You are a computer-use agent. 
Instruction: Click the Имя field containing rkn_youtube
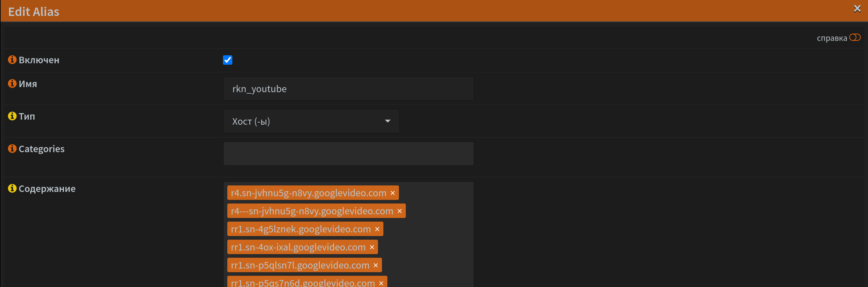click(349, 89)
